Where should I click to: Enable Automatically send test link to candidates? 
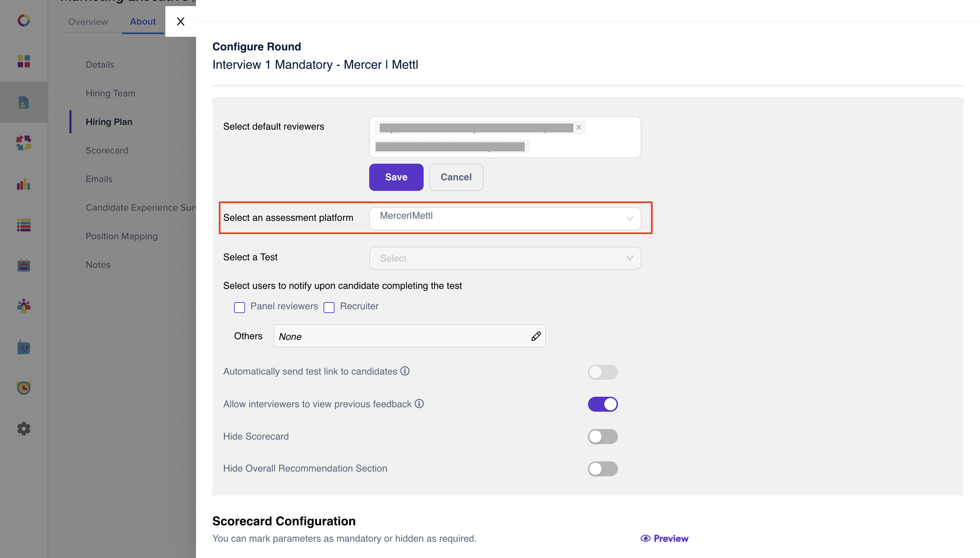coord(603,372)
